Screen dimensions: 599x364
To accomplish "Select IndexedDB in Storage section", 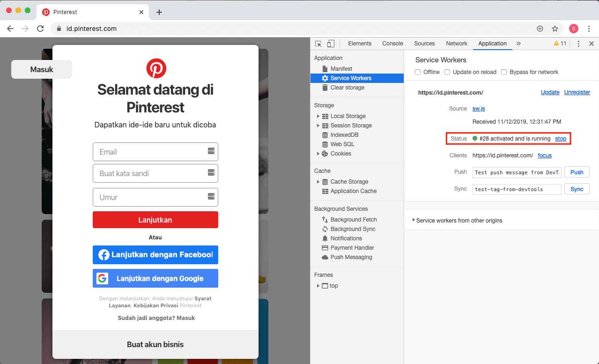I will (x=340, y=135).
